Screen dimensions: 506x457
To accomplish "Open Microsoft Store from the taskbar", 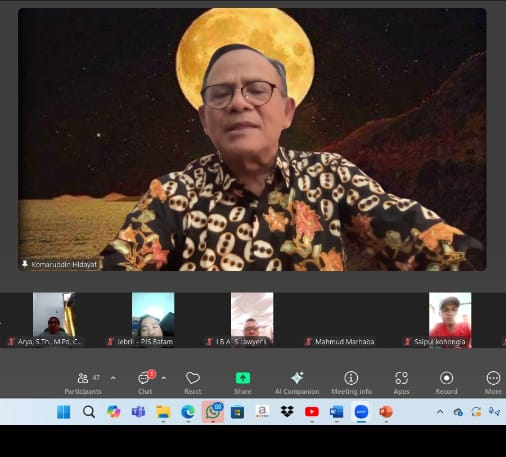I will click(237, 412).
